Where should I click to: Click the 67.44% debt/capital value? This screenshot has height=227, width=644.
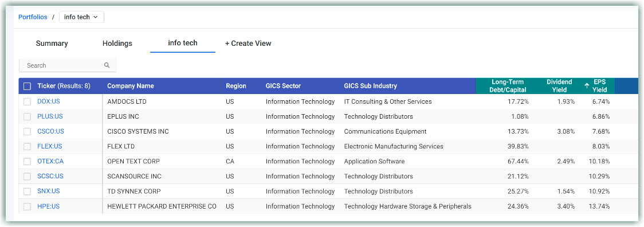(x=518, y=161)
